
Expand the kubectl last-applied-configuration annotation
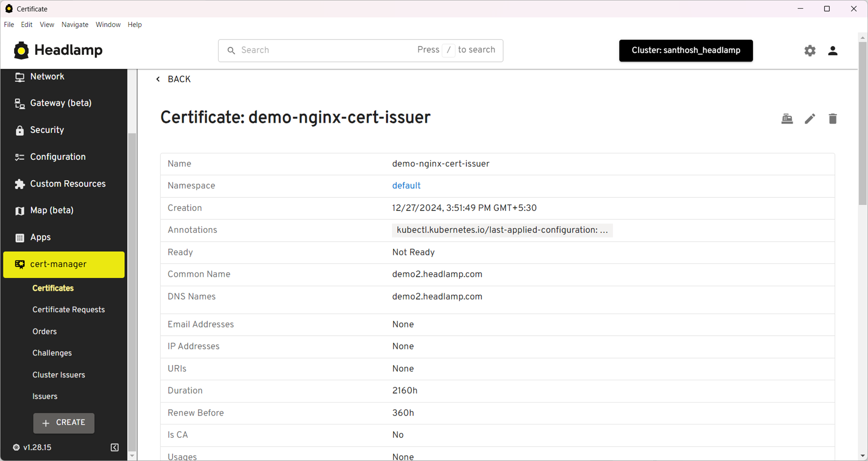(x=502, y=230)
